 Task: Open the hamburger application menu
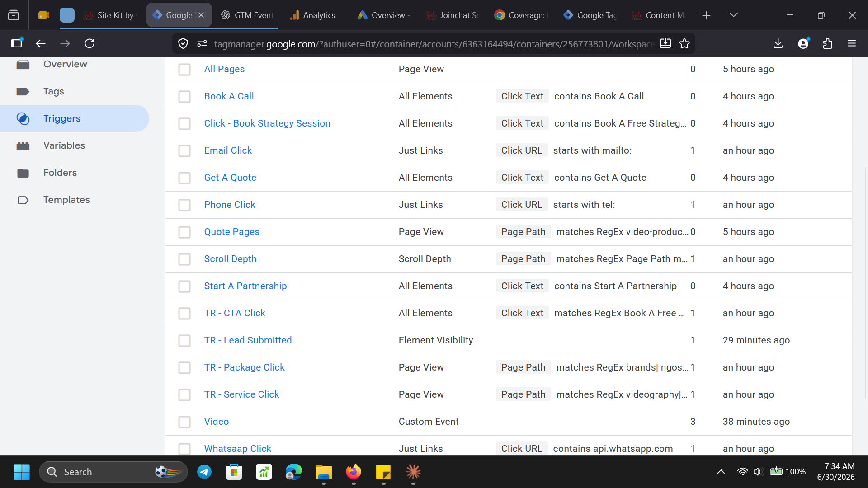[x=852, y=43]
